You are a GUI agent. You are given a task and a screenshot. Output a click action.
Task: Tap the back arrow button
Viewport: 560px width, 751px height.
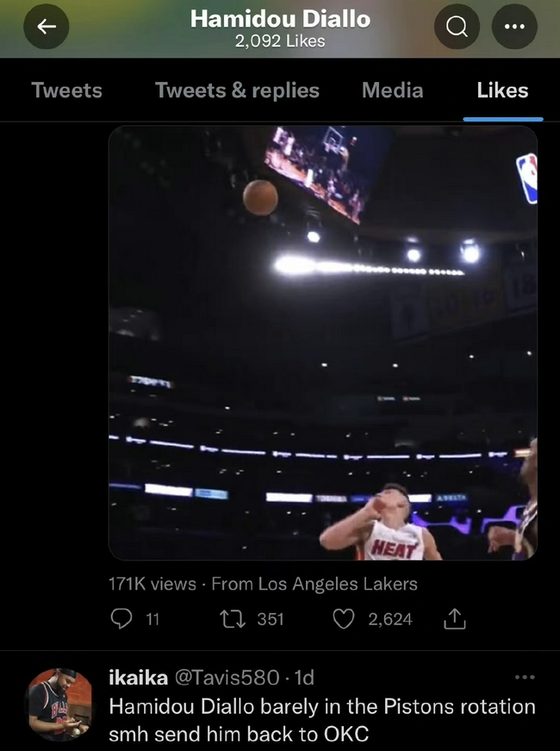(x=47, y=27)
